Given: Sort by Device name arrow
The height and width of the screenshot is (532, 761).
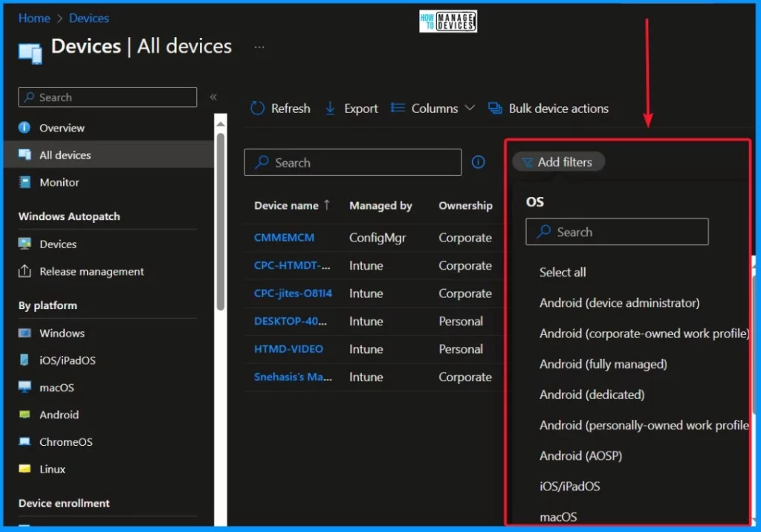Looking at the screenshot, I should tap(327, 205).
